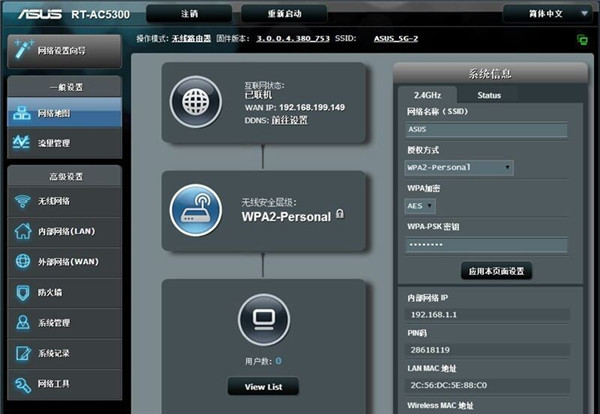Open 流量管理 menu item

pos(64,143)
